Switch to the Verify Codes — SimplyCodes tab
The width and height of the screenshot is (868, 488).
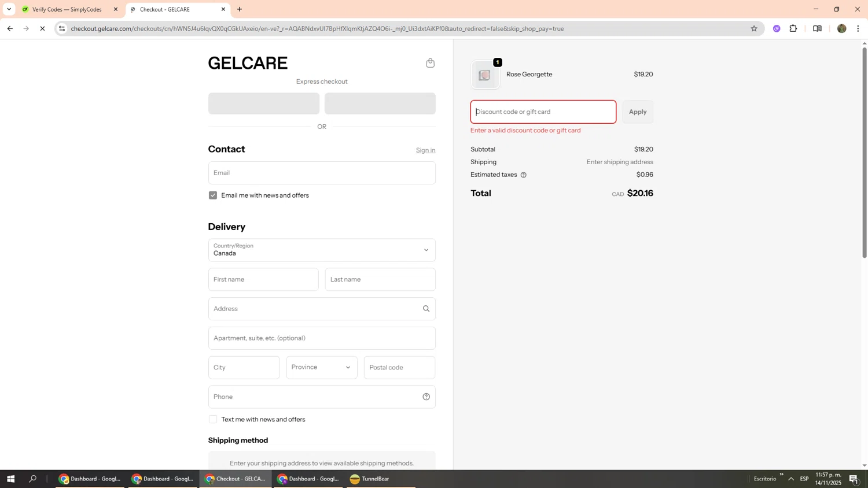click(x=67, y=9)
